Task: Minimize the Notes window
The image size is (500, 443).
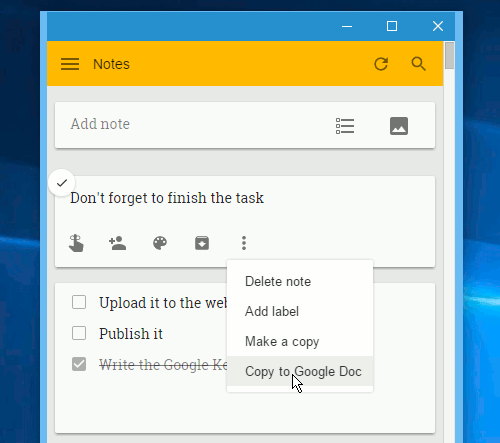Action: tap(347, 26)
